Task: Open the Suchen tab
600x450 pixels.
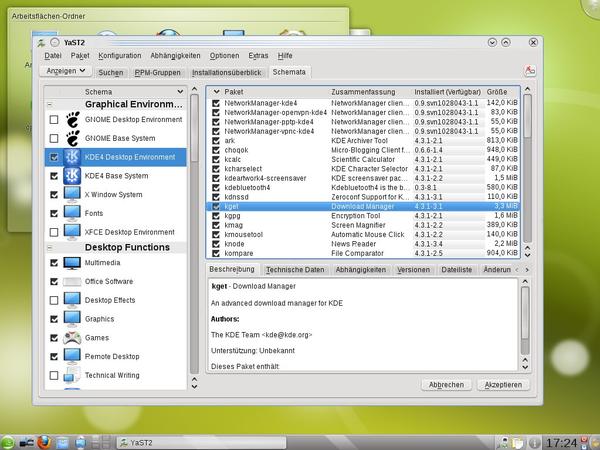Action: tap(111, 72)
